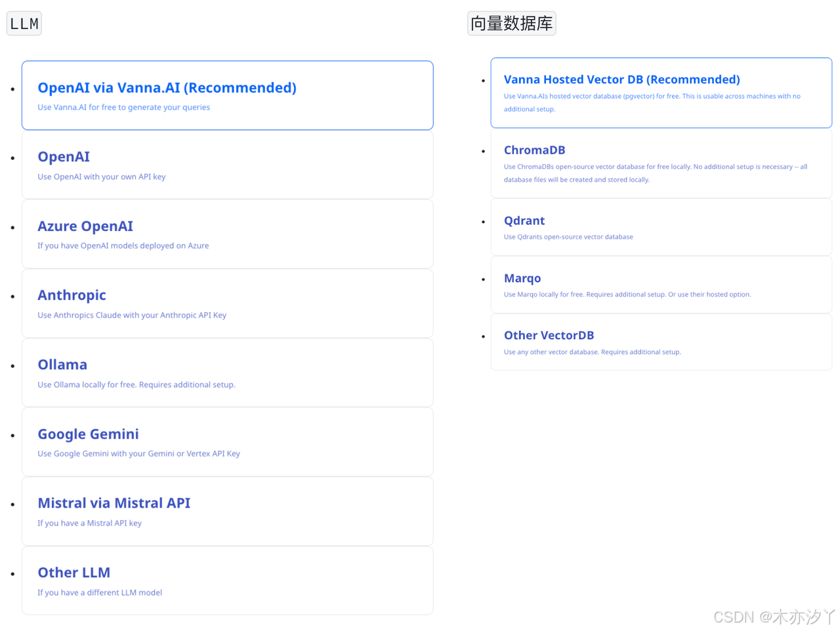Select Mistral via Mistral API option
840x631 pixels.
227,512
